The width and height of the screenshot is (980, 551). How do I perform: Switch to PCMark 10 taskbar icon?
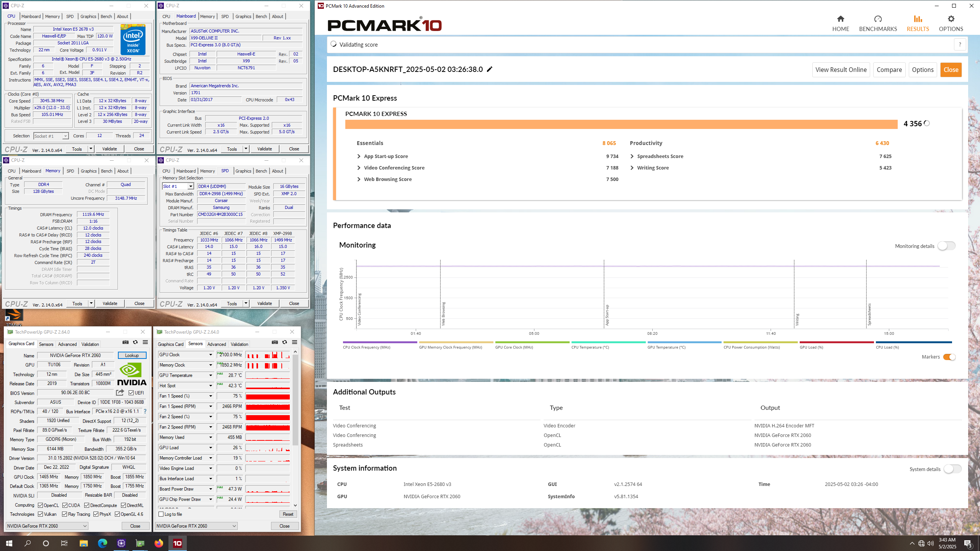point(178,543)
